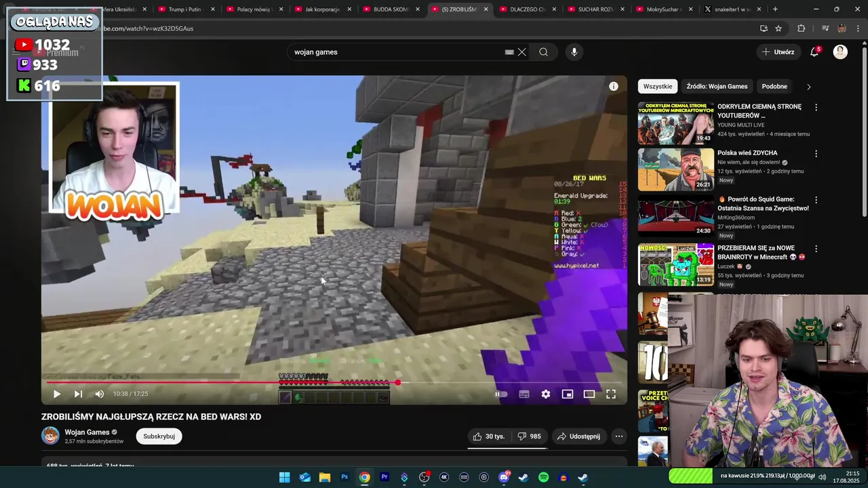Screen dimensions: 868x488
Task: Open Premiere Pro from taskbar
Action: (x=384, y=477)
